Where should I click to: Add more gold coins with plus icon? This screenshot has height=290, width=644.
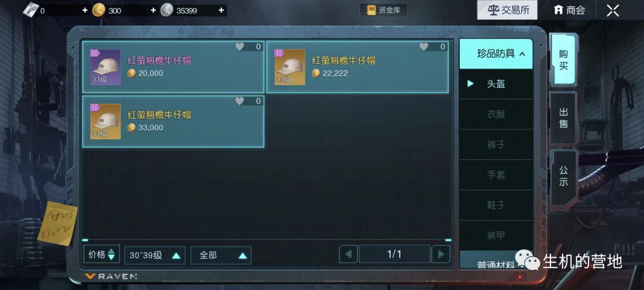coord(153,10)
